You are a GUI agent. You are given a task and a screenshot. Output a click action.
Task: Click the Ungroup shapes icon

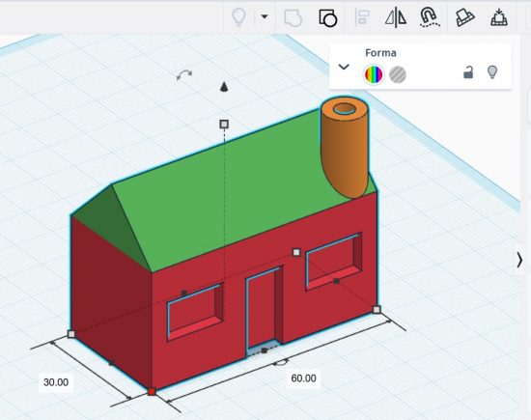328,17
